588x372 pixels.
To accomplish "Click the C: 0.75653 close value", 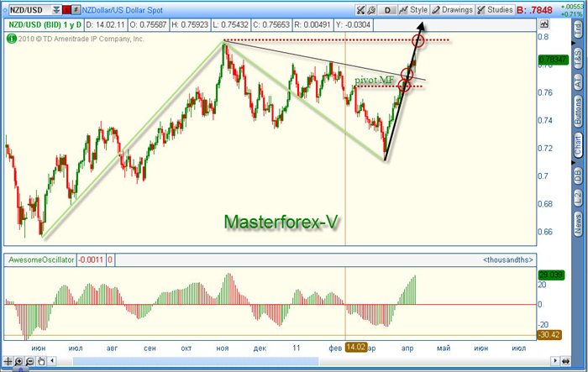I will coord(271,24).
